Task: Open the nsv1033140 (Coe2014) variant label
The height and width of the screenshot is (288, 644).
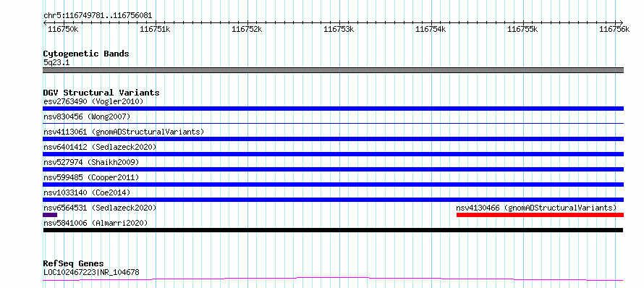Action: pos(87,192)
